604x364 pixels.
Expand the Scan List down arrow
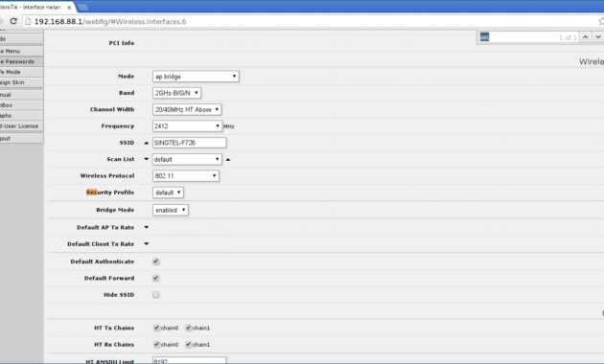pos(146,159)
